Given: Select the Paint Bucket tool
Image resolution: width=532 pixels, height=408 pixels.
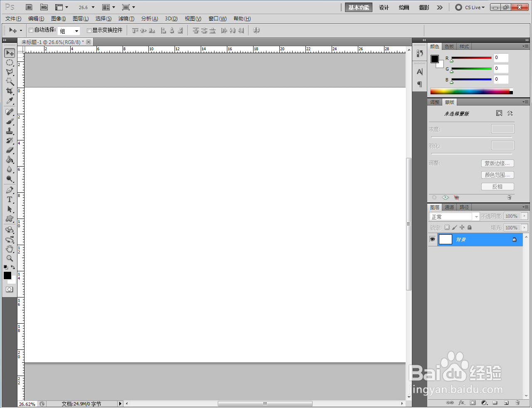Looking at the screenshot, I should tap(10, 160).
